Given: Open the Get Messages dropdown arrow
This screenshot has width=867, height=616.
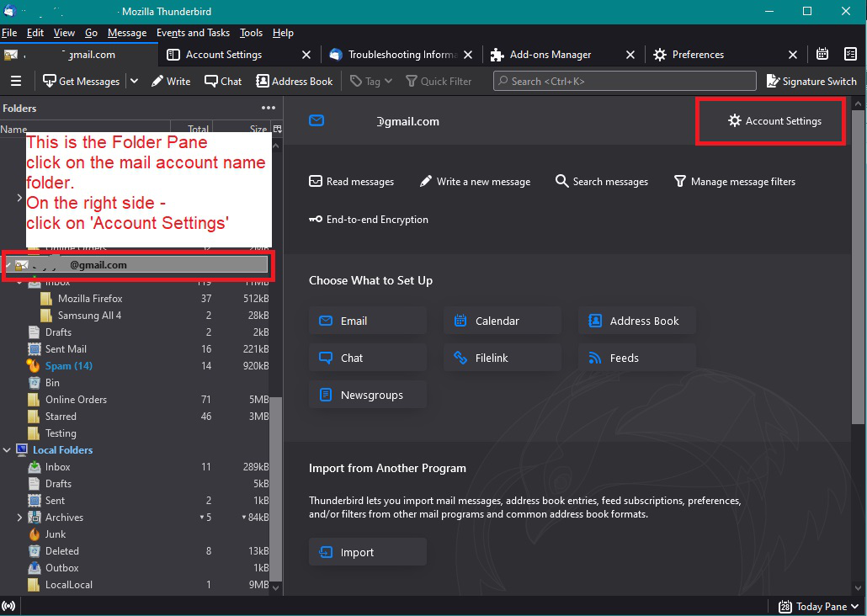Looking at the screenshot, I should (134, 82).
